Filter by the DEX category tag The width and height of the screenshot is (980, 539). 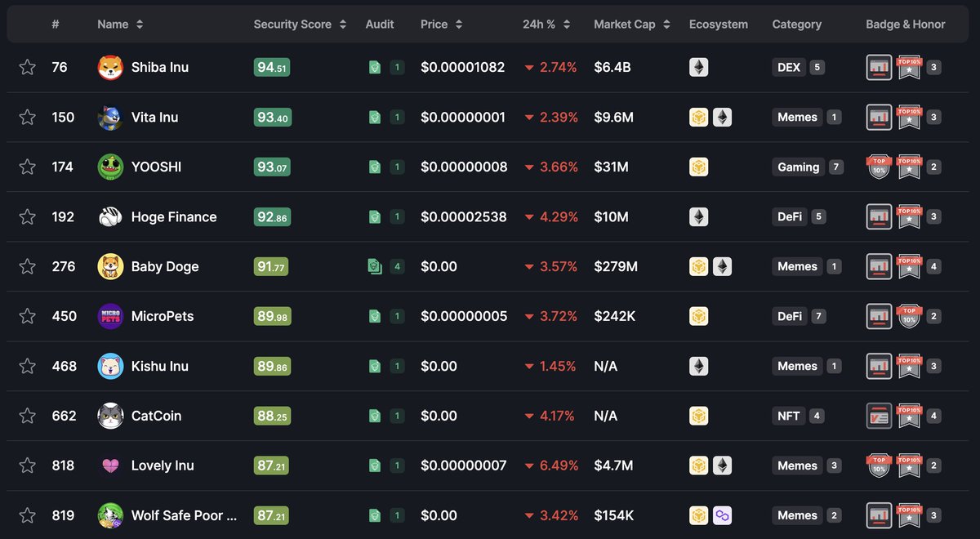[789, 67]
